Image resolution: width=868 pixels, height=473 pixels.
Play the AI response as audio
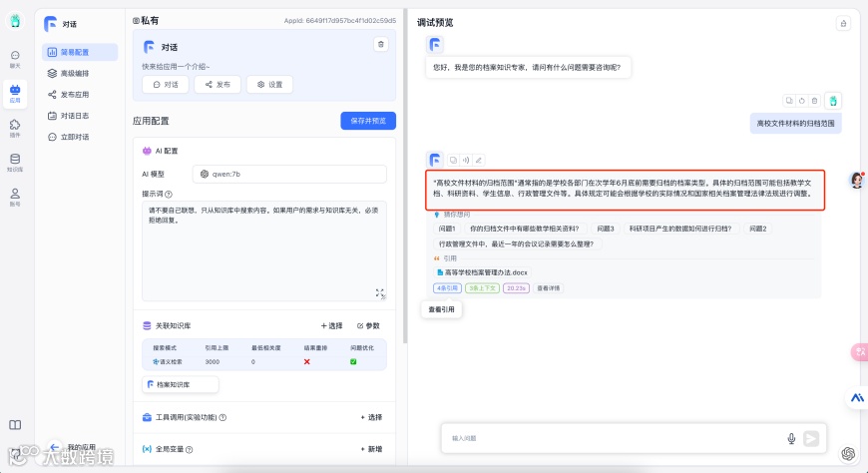point(466,160)
